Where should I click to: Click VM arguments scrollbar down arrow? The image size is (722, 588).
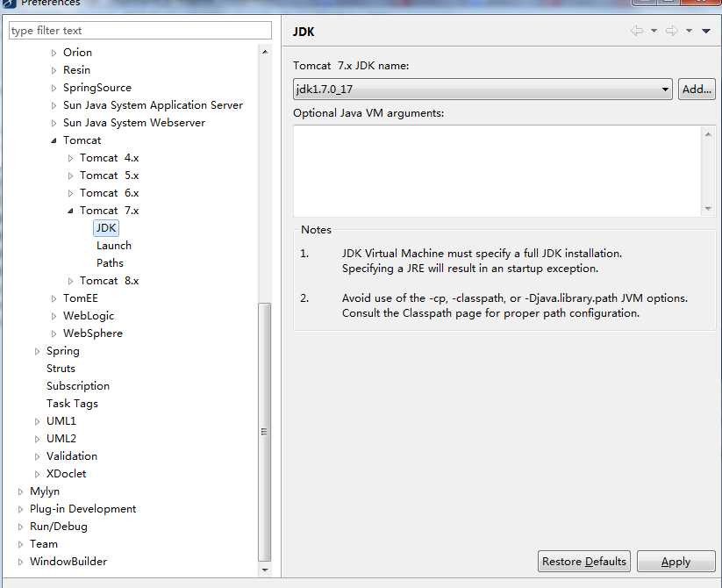click(x=708, y=209)
